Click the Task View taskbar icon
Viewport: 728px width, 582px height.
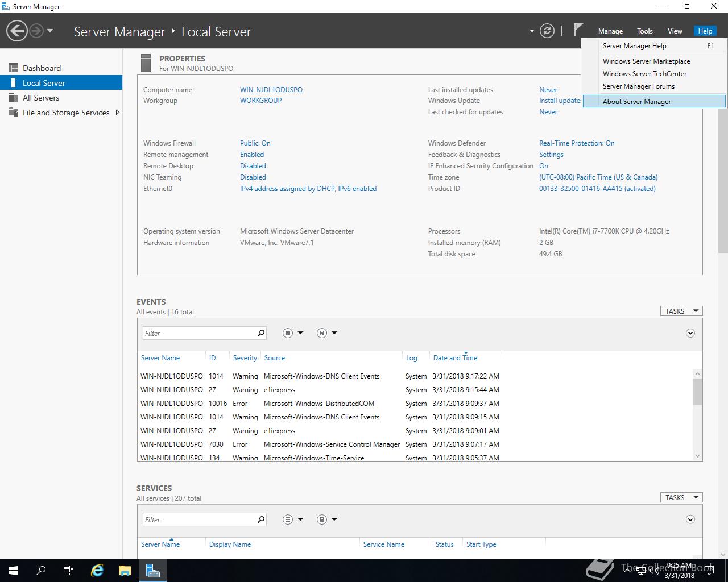point(68,571)
